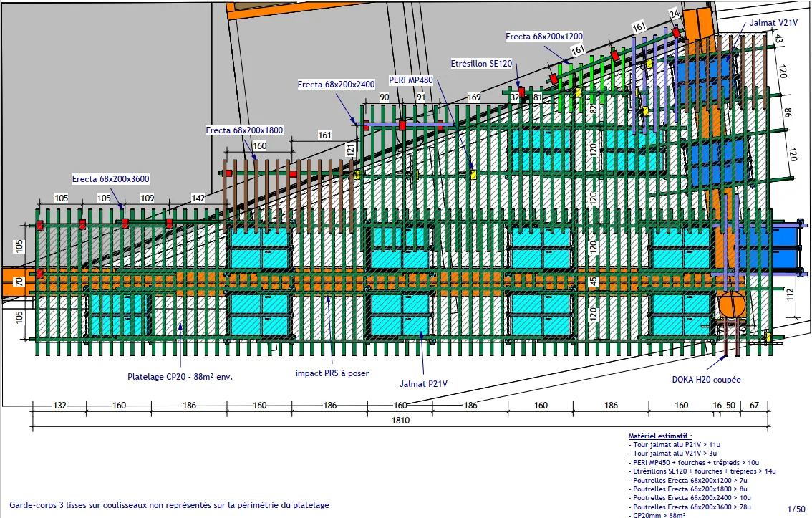
Task: Click the 'Erecta 68x200x1800' drawing annotation
Action: click(x=244, y=130)
